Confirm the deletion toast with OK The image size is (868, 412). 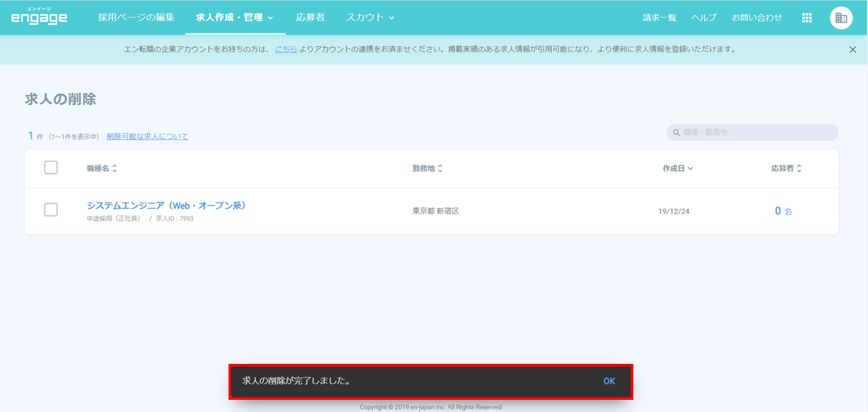(609, 382)
